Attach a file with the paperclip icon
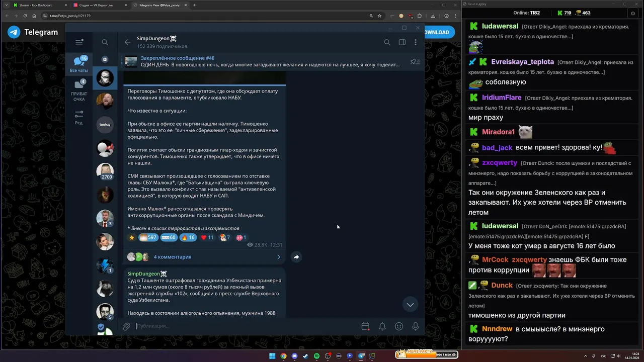The height and width of the screenshot is (362, 644). (127, 326)
